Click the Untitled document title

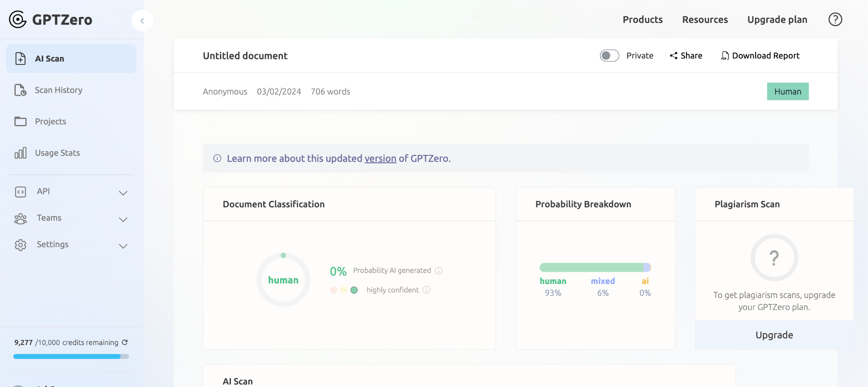click(245, 56)
